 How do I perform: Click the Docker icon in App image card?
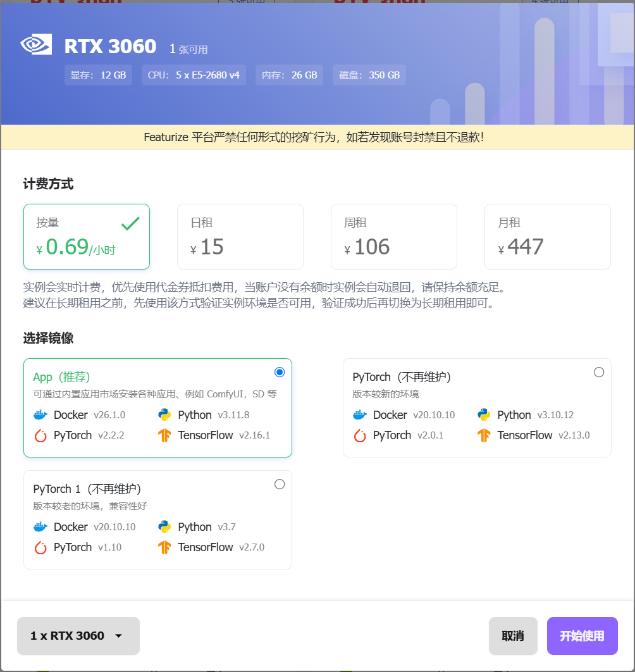coord(40,415)
